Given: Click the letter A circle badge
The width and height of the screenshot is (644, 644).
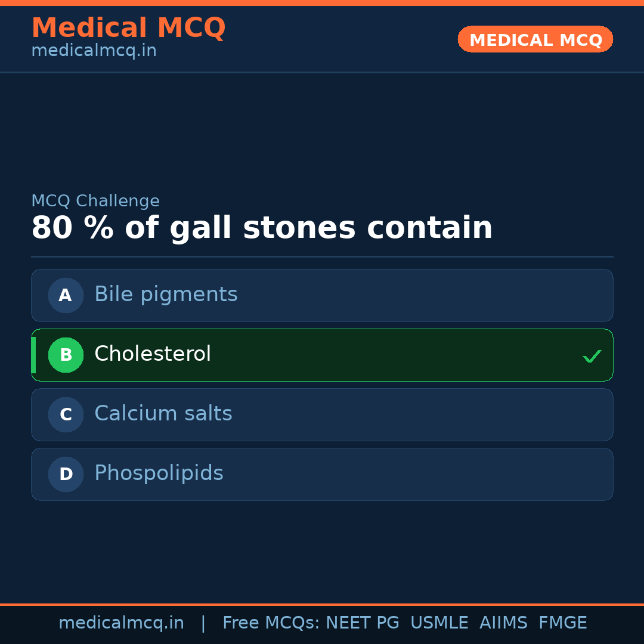Looking at the screenshot, I should (66, 295).
